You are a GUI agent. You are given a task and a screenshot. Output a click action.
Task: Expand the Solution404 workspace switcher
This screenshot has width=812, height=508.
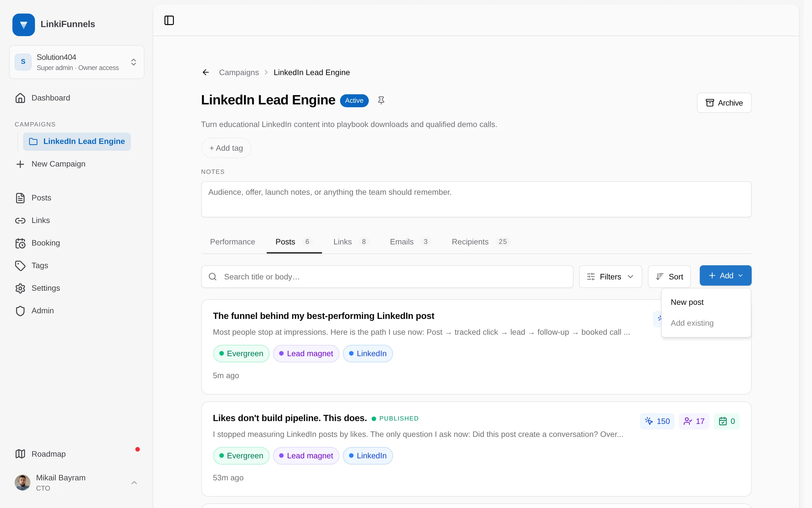coord(76,62)
